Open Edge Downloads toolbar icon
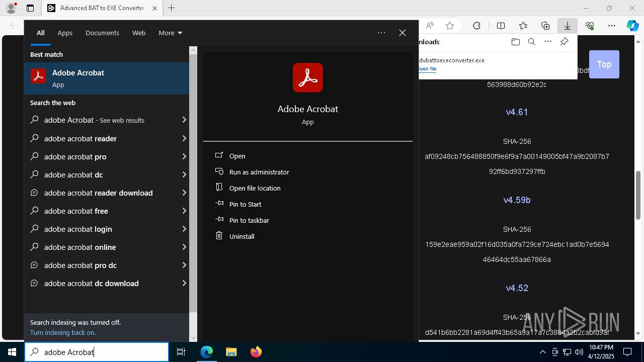This screenshot has height=362, width=644. [x=567, y=26]
